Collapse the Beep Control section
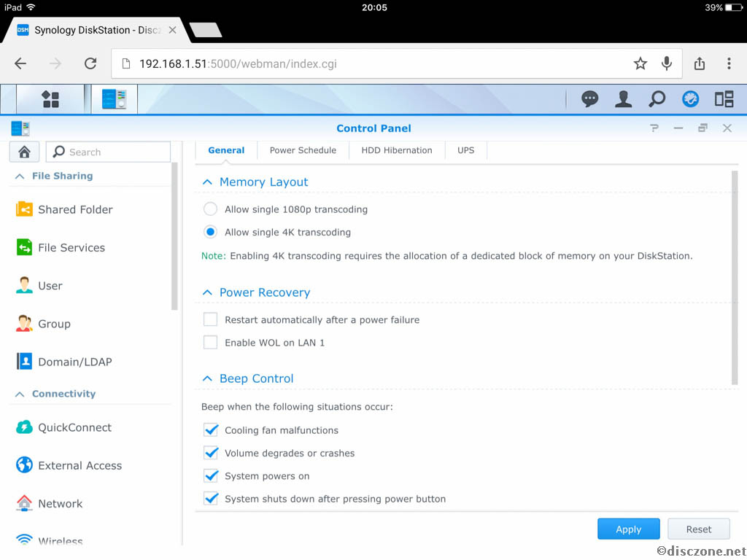 pos(207,378)
